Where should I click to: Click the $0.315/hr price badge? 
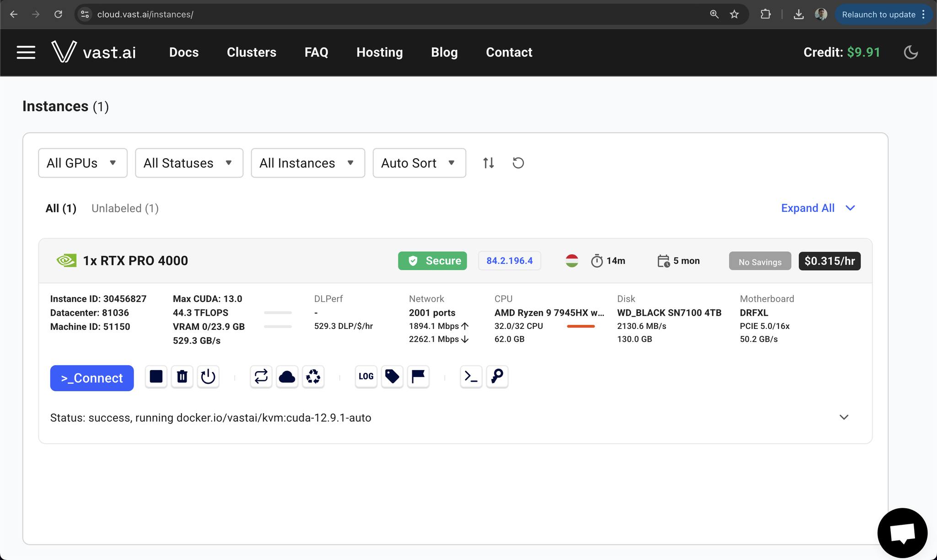pyautogui.click(x=829, y=261)
